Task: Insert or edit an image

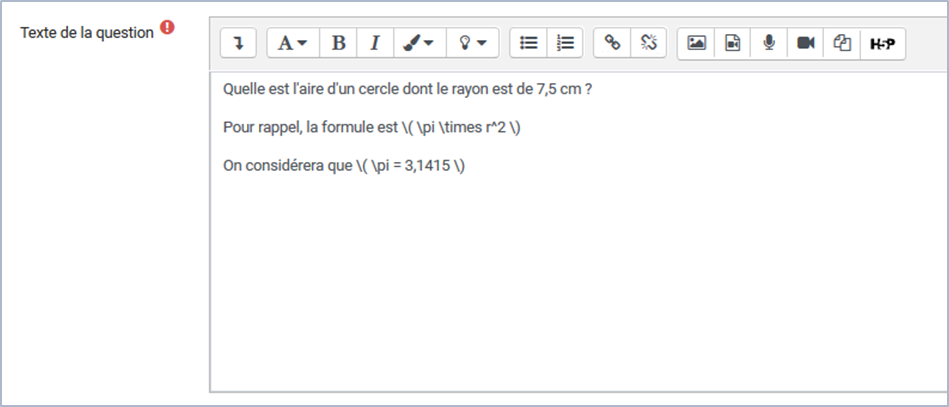Action: coord(696,43)
